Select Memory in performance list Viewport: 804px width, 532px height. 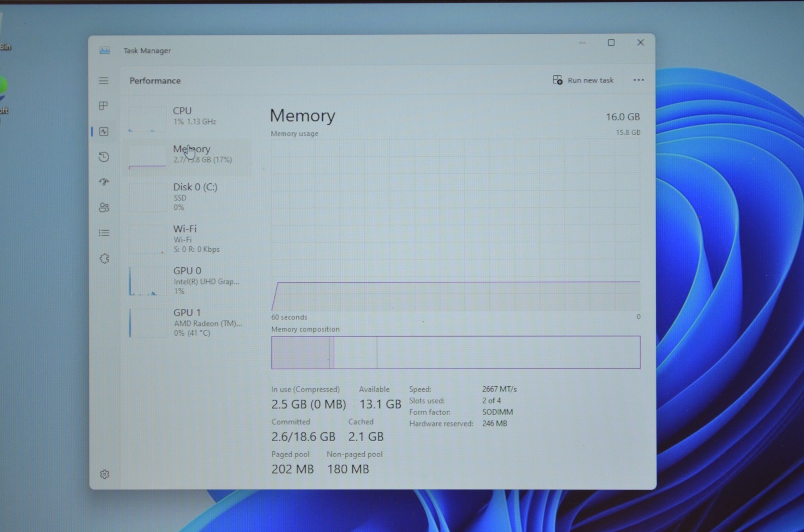point(188,155)
